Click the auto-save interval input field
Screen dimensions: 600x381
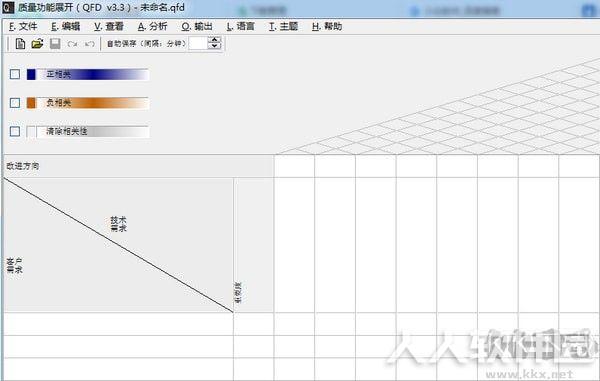(x=198, y=43)
